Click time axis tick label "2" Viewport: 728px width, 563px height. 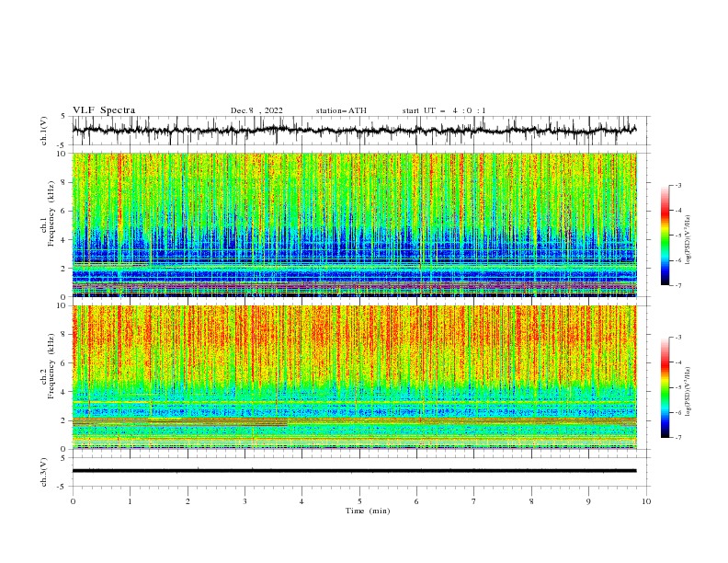[x=188, y=501]
